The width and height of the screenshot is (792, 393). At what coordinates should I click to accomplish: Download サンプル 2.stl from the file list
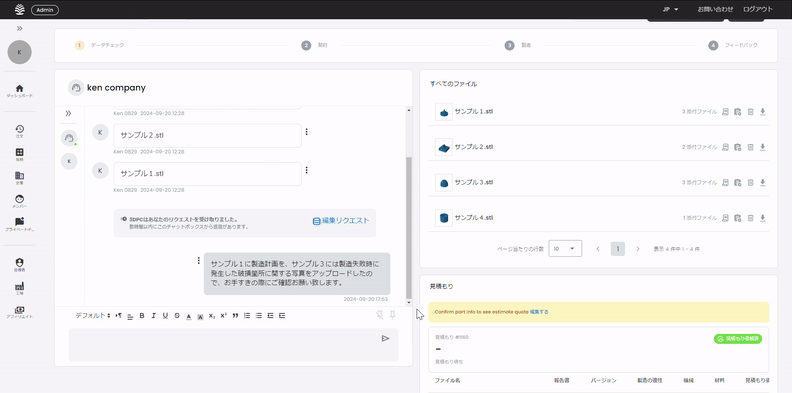click(763, 147)
